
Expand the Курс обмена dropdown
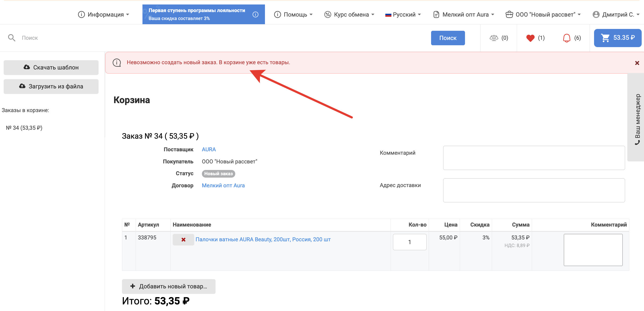(x=349, y=14)
